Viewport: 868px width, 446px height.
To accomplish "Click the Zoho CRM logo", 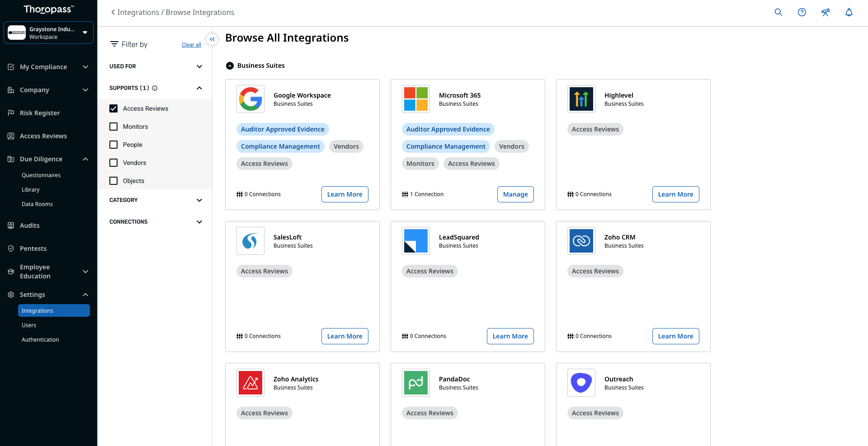I will [581, 241].
